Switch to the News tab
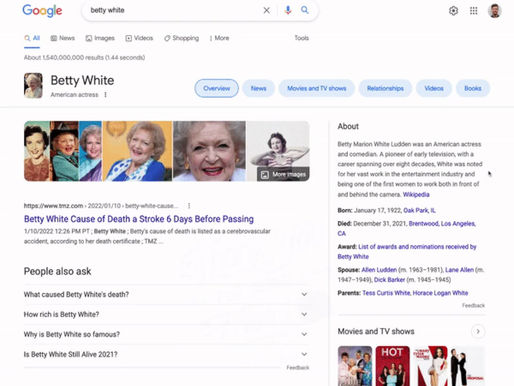 tap(63, 38)
